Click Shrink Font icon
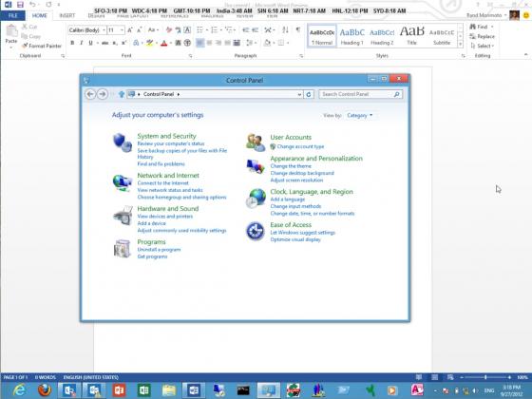This screenshot has width=532, height=399. [x=139, y=29]
